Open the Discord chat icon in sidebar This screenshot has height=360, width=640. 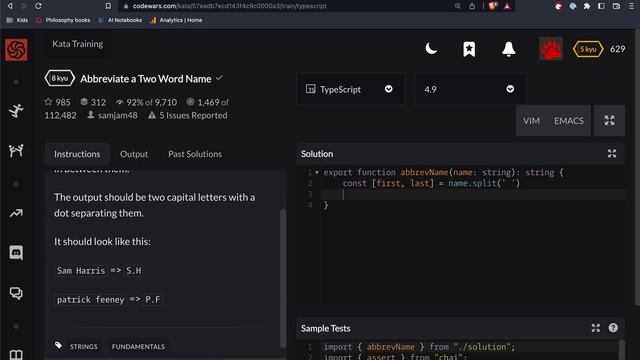(x=16, y=253)
